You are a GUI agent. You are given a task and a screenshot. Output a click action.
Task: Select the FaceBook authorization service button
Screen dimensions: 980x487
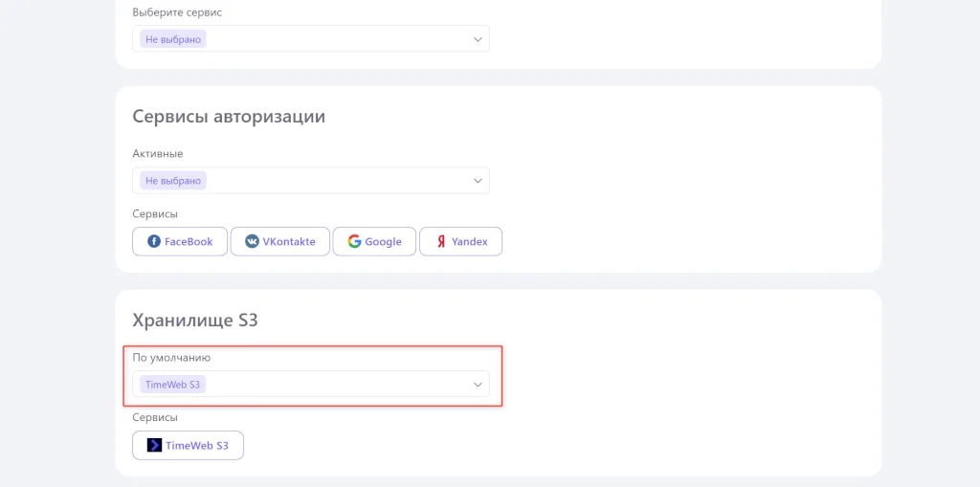pyautogui.click(x=180, y=242)
